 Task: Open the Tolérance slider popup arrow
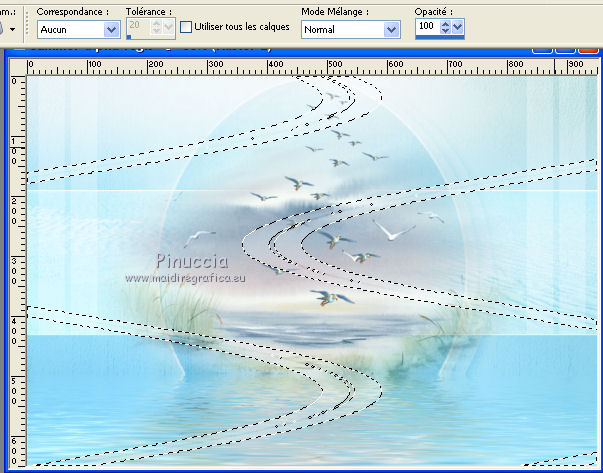tap(168, 27)
